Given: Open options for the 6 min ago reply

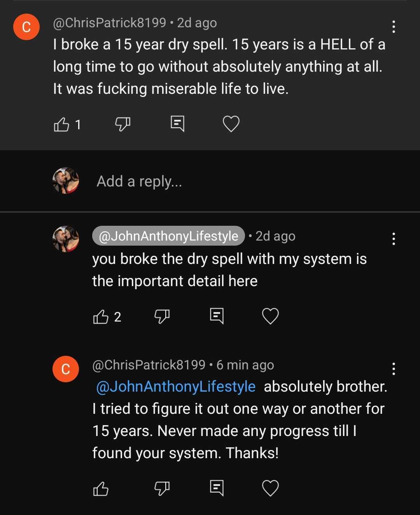Looking at the screenshot, I should click(394, 369).
